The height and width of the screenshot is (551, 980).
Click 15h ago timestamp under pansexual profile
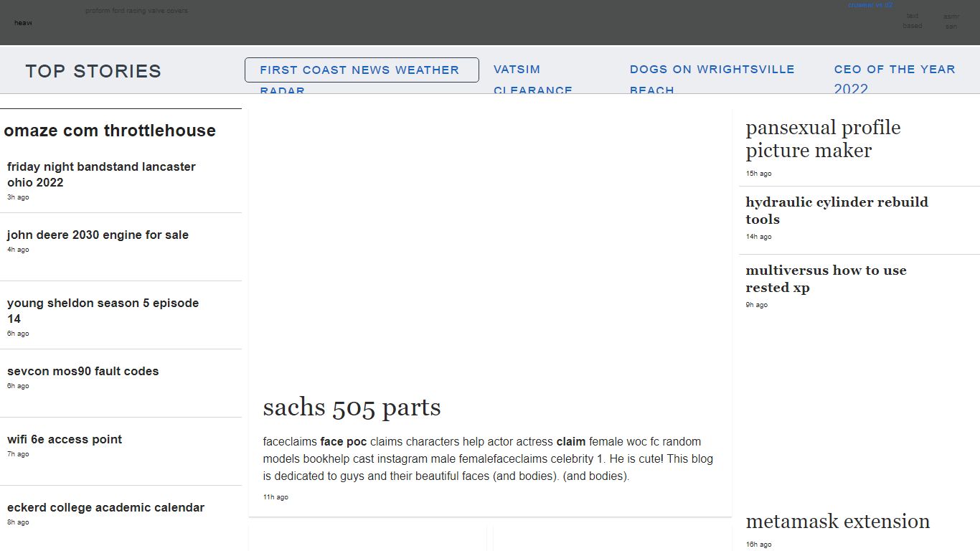pos(758,174)
